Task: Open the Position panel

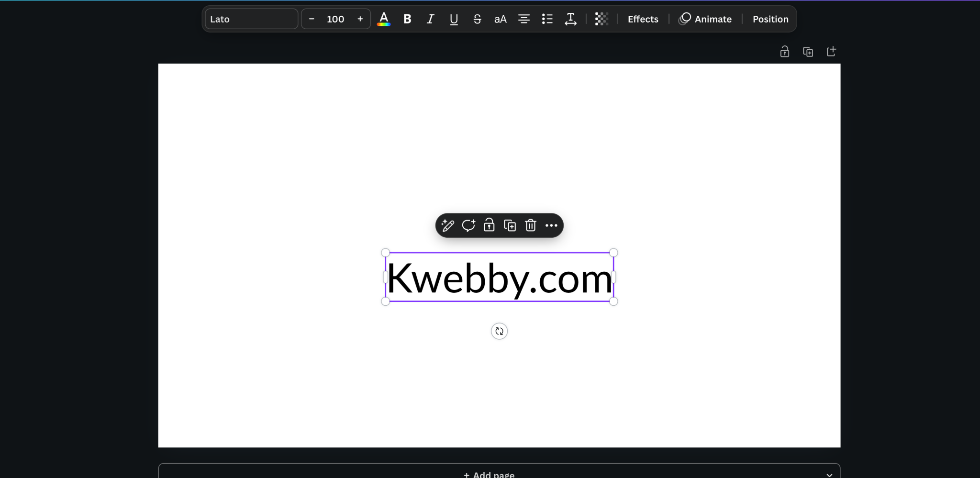Action: point(770,19)
